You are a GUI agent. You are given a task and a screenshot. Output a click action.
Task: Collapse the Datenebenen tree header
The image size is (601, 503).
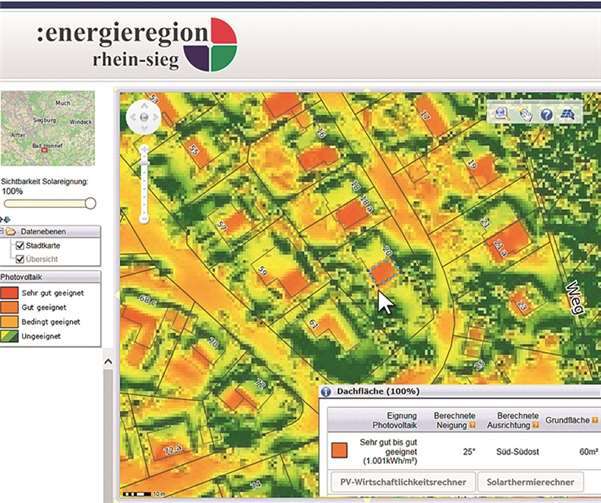coord(50,232)
